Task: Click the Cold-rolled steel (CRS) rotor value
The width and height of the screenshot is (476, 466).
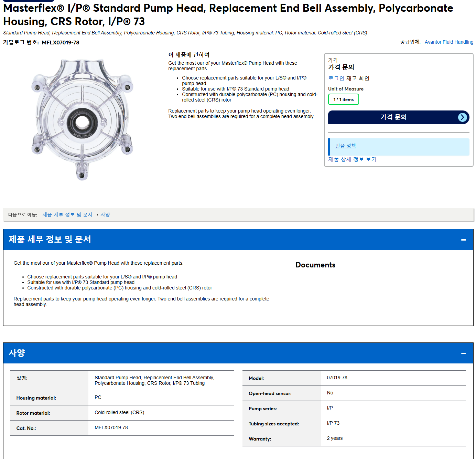Action: 119,412
